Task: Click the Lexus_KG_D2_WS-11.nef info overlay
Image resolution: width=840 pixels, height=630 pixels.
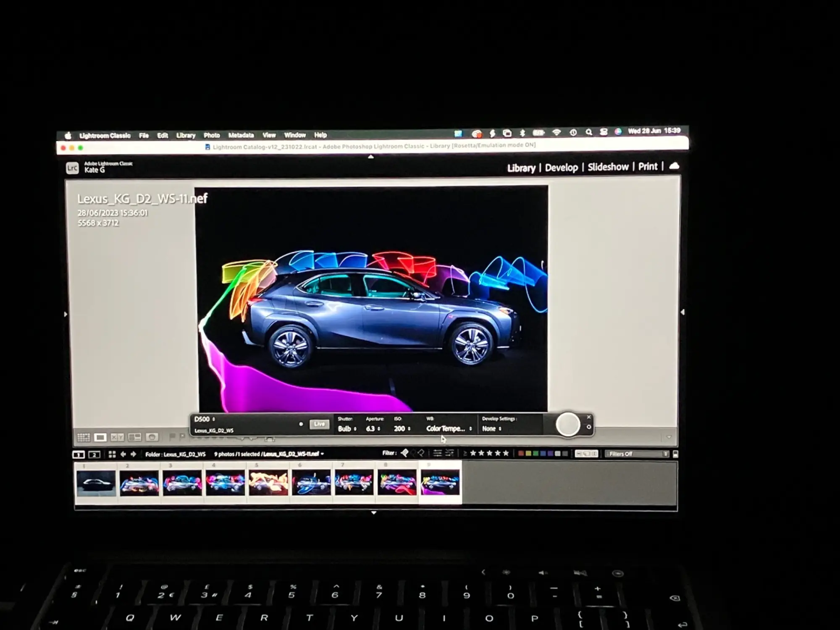Action: coord(142,199)
